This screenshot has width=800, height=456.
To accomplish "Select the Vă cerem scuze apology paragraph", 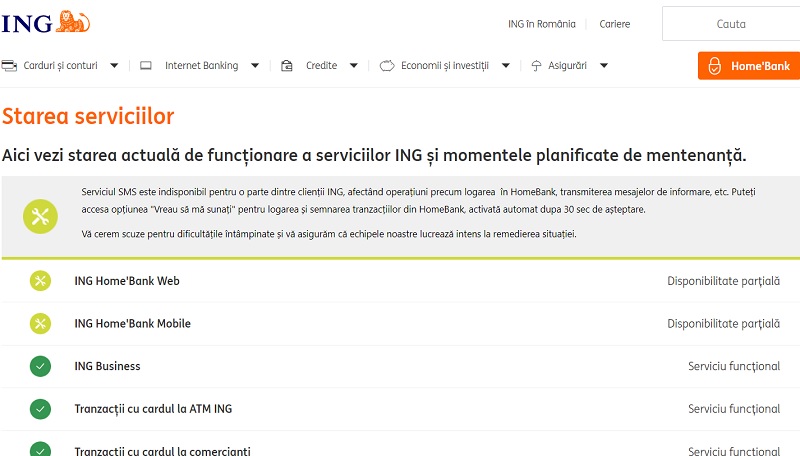I will pos(329,234).
